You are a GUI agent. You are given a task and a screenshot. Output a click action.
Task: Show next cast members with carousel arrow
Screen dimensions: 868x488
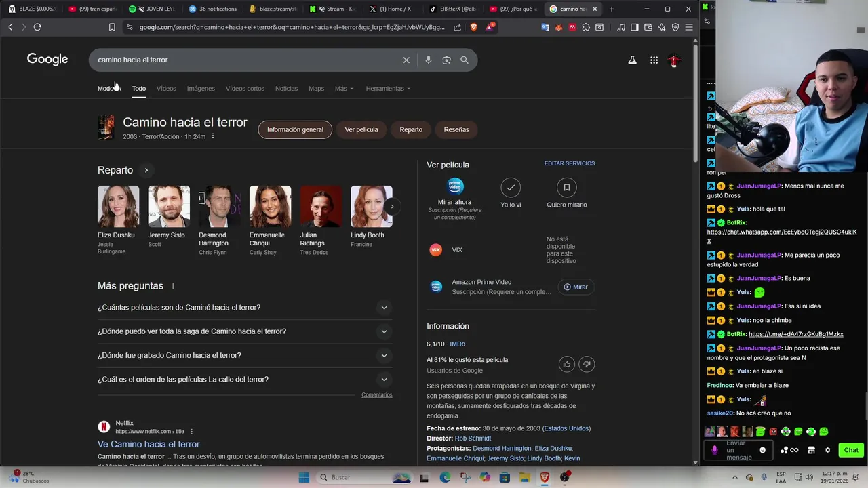pyautogui.click(x=392, y=207)
